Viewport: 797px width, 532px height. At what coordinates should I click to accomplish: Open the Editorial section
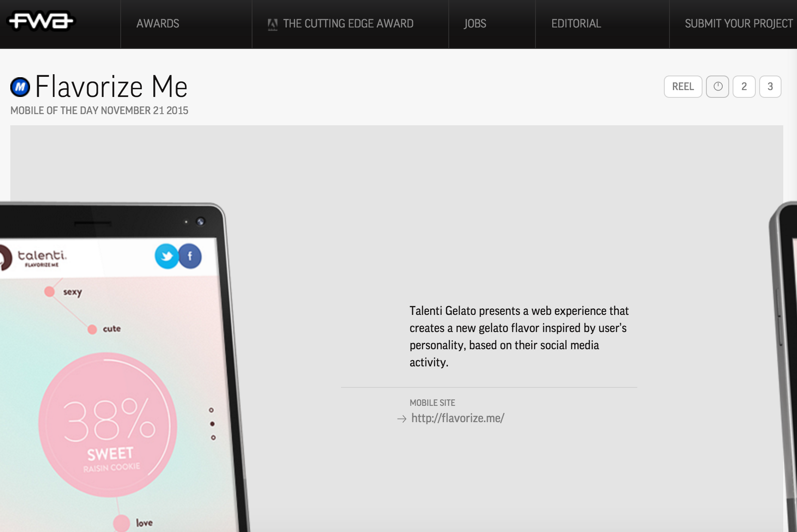pyautogui.click(x=576, y=24)
